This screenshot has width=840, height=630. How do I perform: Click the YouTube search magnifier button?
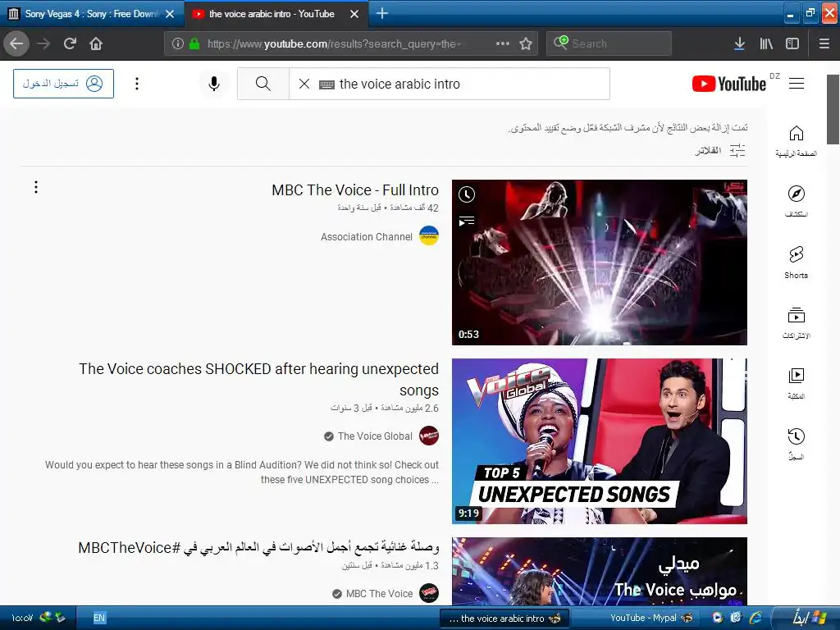click(x=263, y=84)
